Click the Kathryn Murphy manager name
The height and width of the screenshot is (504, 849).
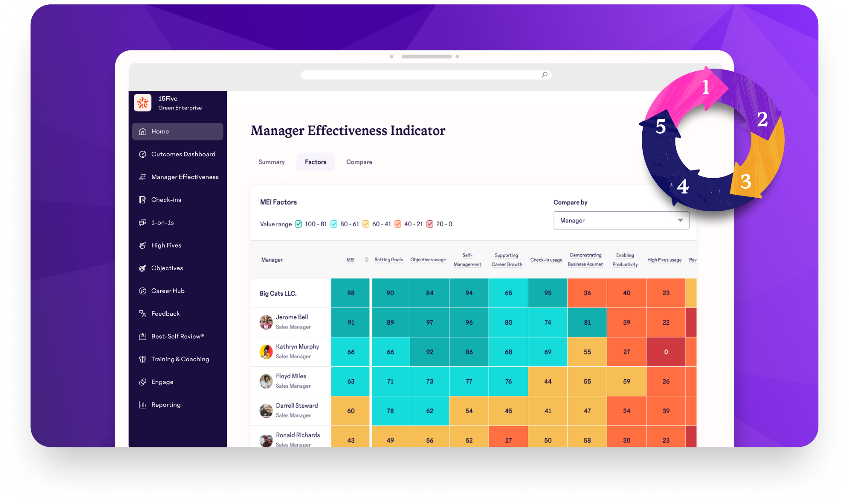tap(298, 347)
